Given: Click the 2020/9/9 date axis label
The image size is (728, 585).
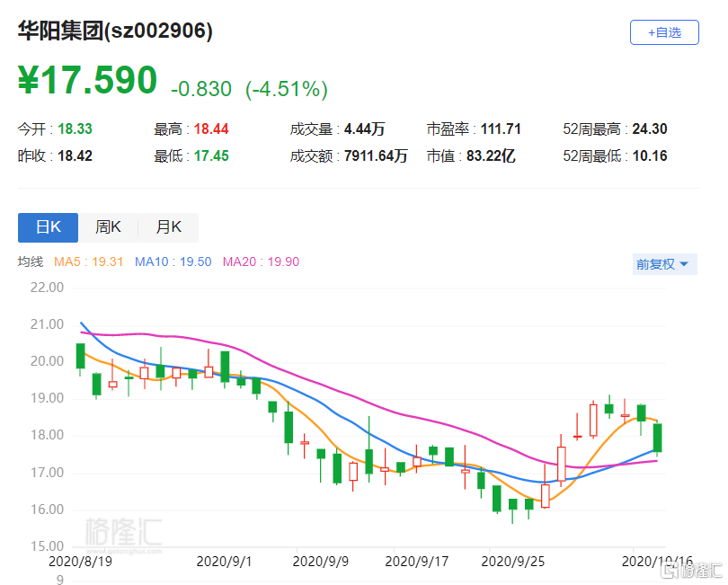Looking at the screenshot, I should 320,562.
